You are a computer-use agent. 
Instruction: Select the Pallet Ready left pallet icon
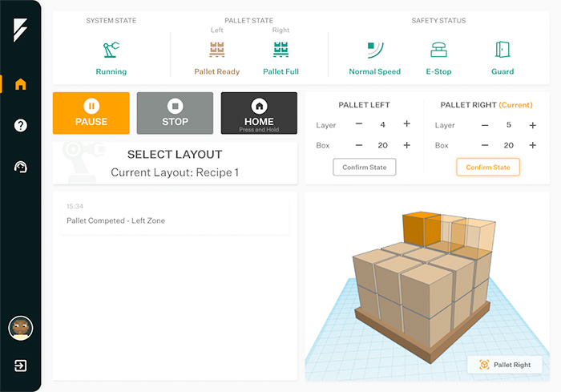[x=216, y=51]
